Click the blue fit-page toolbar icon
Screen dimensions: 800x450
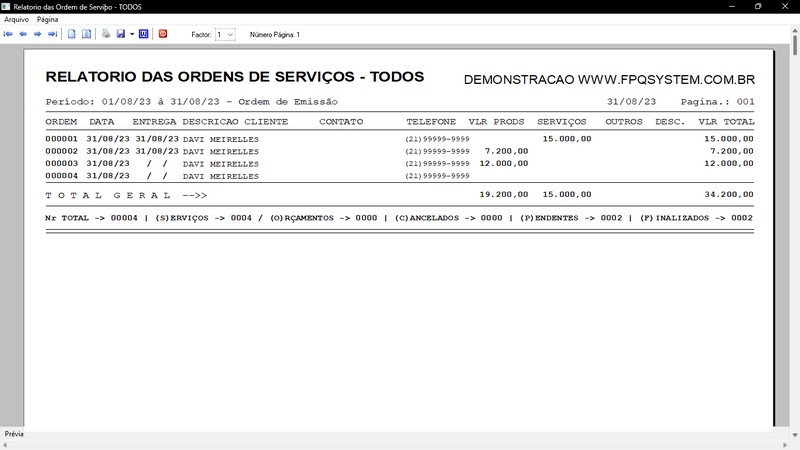[144, 34]
